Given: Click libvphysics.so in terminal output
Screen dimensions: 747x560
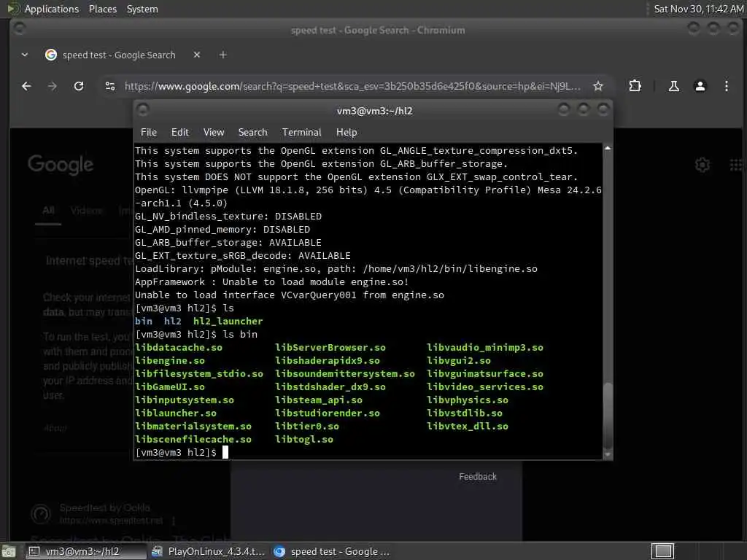Looking at the screenshot, I should pos(468,400).
